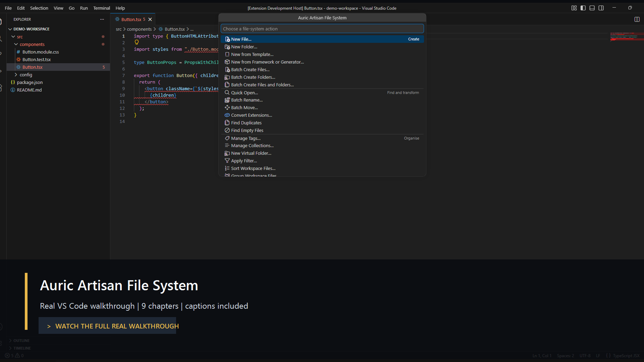
Task: Click the Batch Move... entry
Action: point(322,108)
